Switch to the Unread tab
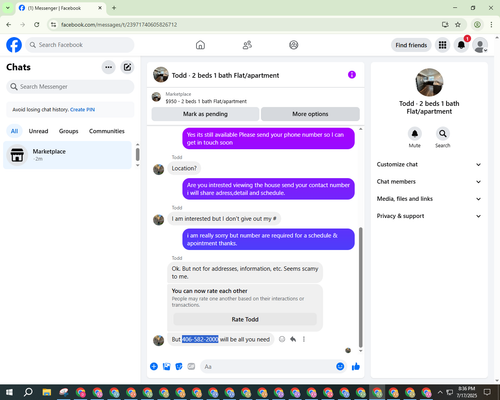This screenshot has height=400, width=500. tap(38, 131)
